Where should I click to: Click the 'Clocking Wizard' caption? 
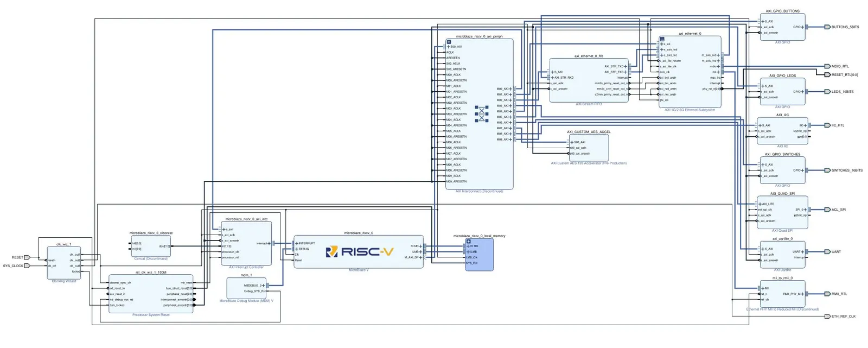tap(63, 281)
